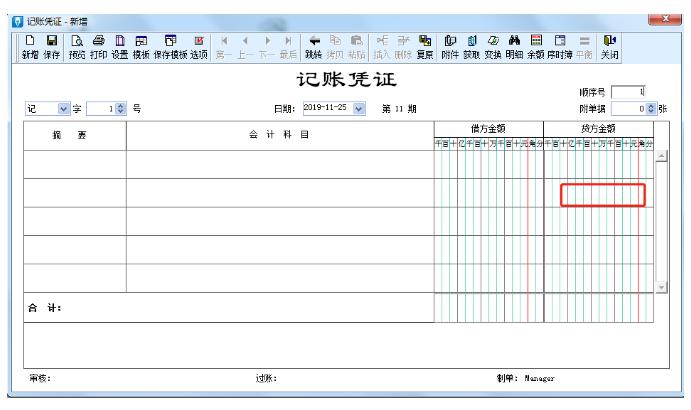Click the 保存模板 save-template icon
The height and width of the screenshot is (410, 691).
click(x=171, y=47)
